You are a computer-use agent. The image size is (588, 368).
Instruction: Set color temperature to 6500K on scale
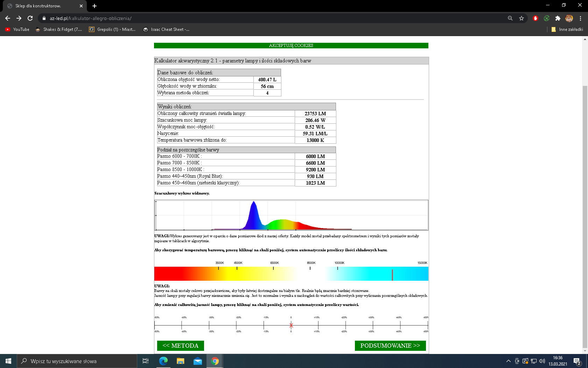point(273,274)
